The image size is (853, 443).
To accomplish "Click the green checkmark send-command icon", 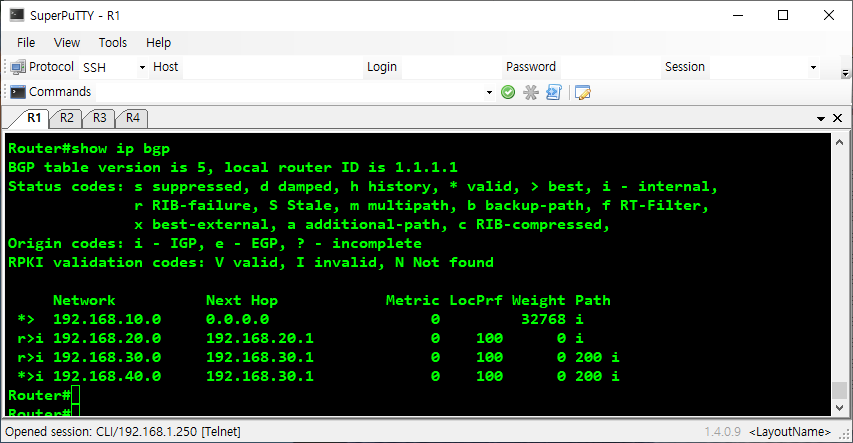I will tap(508, 93).
